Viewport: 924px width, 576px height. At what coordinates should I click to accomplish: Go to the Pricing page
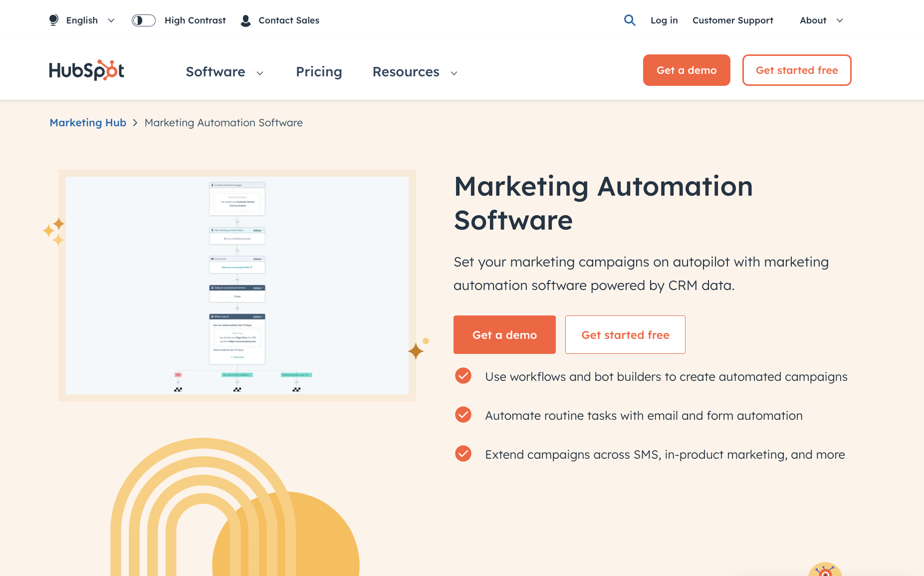319,72
